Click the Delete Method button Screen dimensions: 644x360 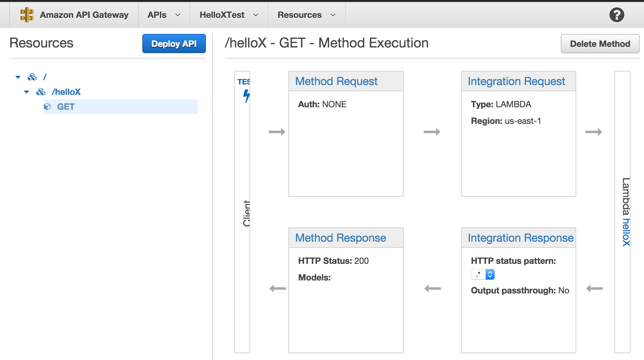[x=600, y=43]
